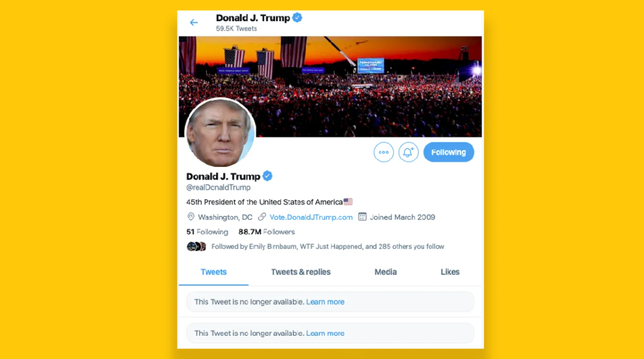Click the link chain icon
Screen dimensions: 644x359
tap(262, 217)
